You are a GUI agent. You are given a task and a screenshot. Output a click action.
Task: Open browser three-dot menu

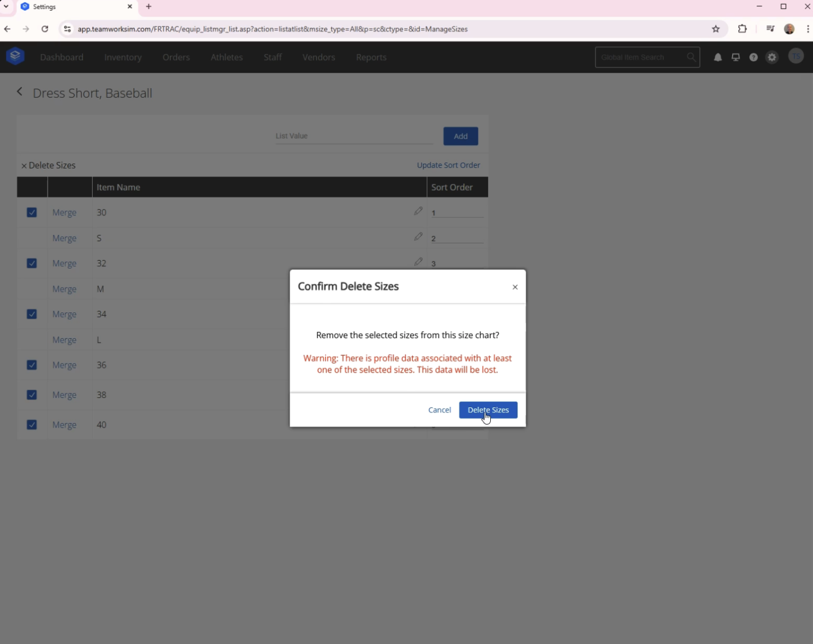point(807,29)
